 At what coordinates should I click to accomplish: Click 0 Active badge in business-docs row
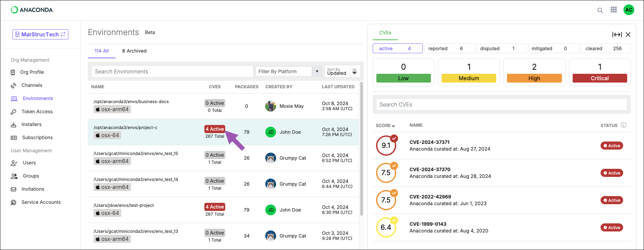pos(215,103)
